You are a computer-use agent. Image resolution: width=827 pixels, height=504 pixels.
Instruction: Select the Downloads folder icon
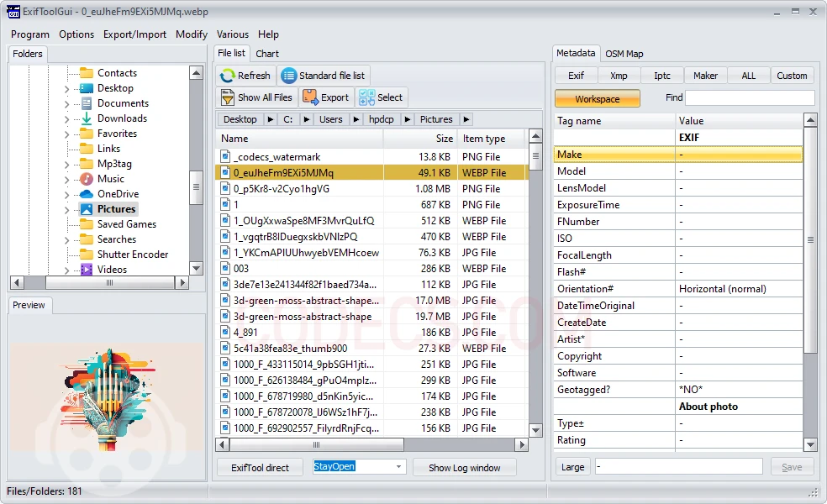pos(86,118)
